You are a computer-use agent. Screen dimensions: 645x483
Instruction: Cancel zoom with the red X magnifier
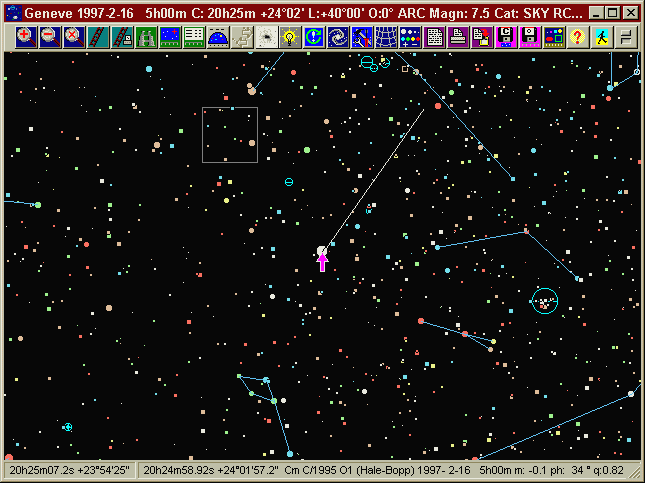click(x=74, y=37)
